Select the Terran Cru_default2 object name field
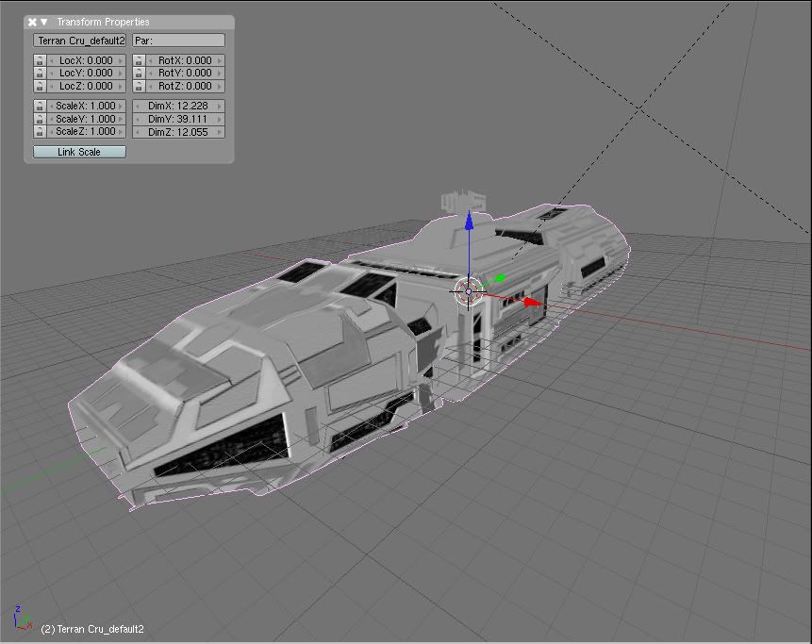This screenshot has width=812, height=644. coord(80,41)
